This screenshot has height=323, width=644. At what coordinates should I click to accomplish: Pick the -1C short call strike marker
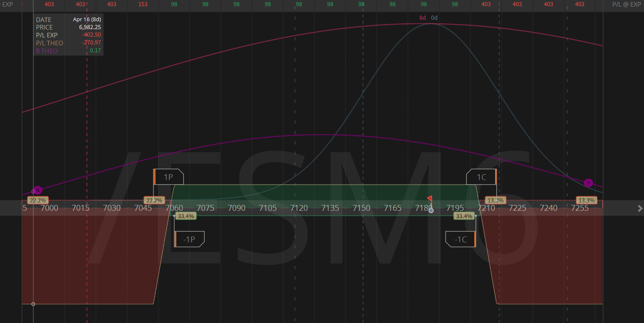pos(461,239)
